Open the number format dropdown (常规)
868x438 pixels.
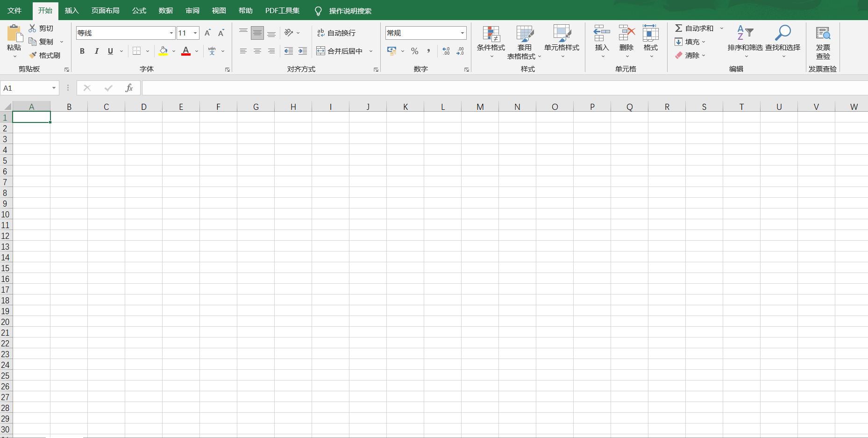462,33
